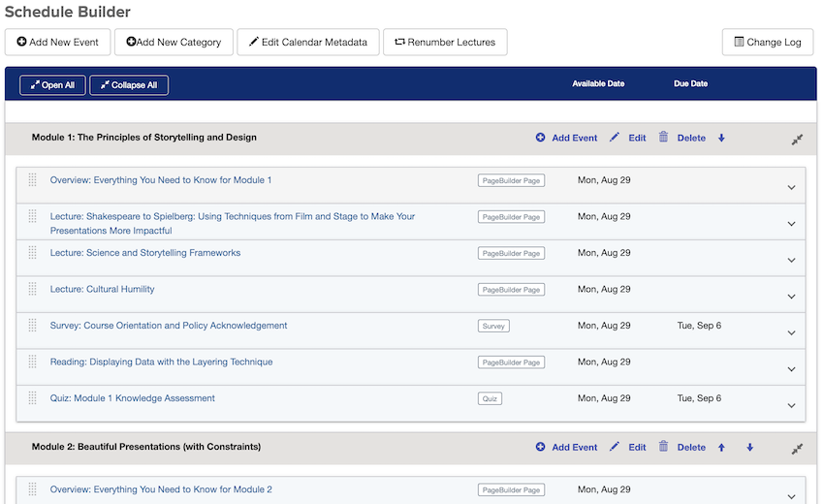Click the Due Date column header

click(690, 83)
